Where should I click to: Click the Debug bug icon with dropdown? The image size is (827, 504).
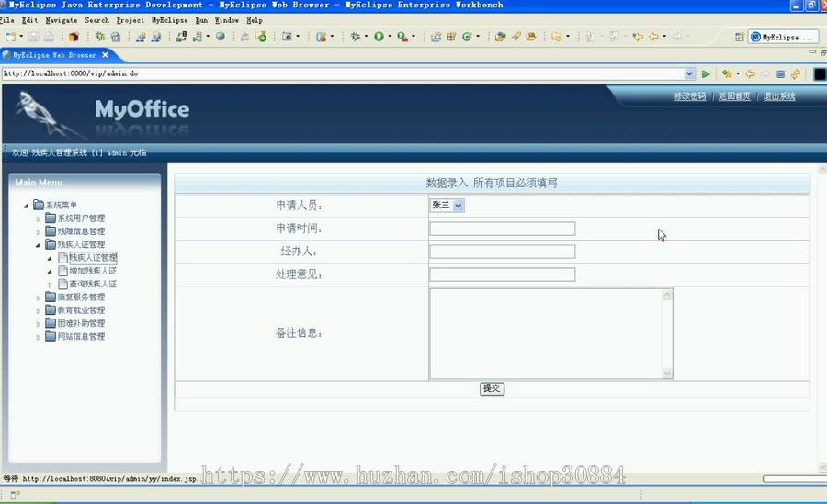coord(356,37)
